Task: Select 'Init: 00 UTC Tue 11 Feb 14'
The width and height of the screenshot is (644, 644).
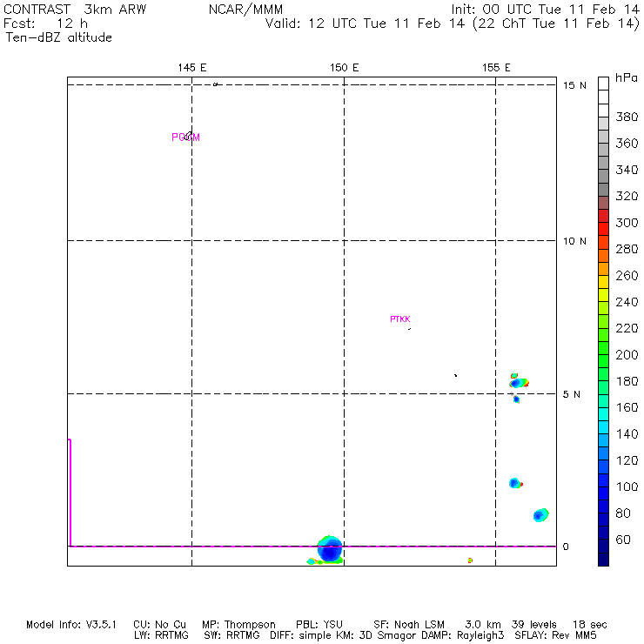Action: pyautogui.click(x=545, y=10)
